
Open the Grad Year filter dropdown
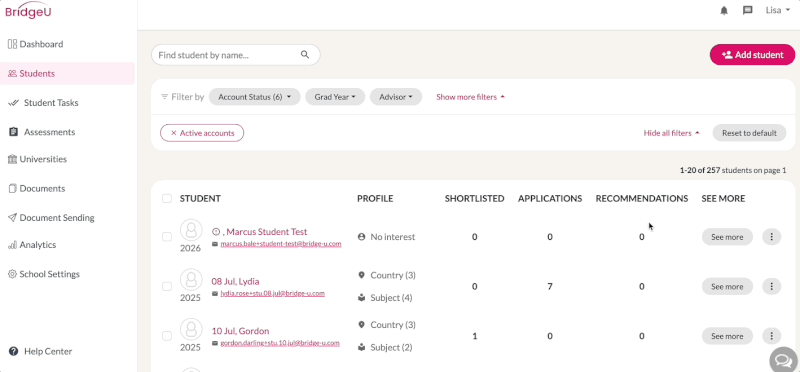[335, 96]
